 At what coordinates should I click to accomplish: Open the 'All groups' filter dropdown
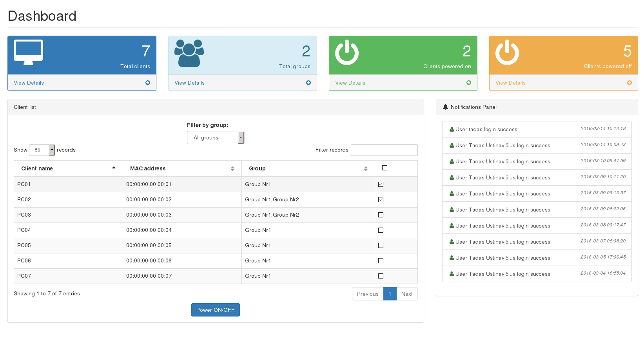pos(216,137)
